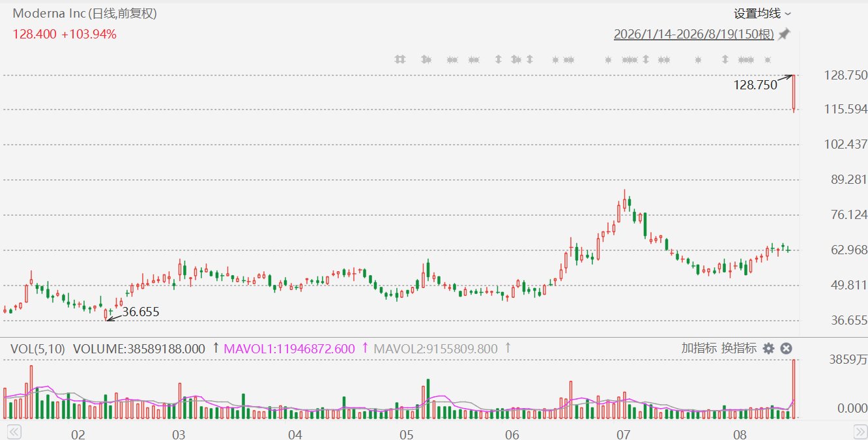Click the 36.655 low price annotation label
This screenshot has height=440, width=868.
coord(140,312)
